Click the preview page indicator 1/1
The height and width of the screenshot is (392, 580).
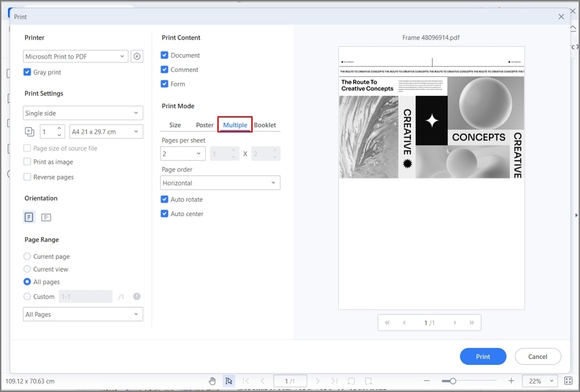pos(429,323)
